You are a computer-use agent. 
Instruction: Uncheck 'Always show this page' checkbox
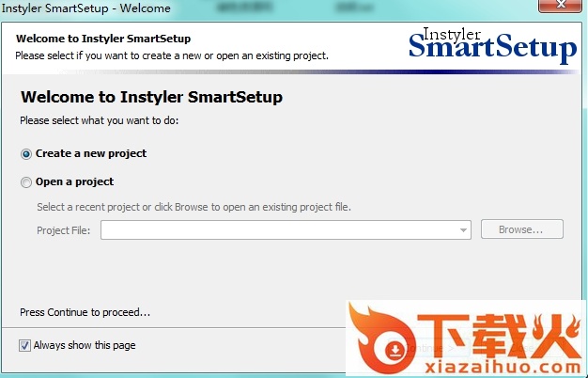[24, 345]
